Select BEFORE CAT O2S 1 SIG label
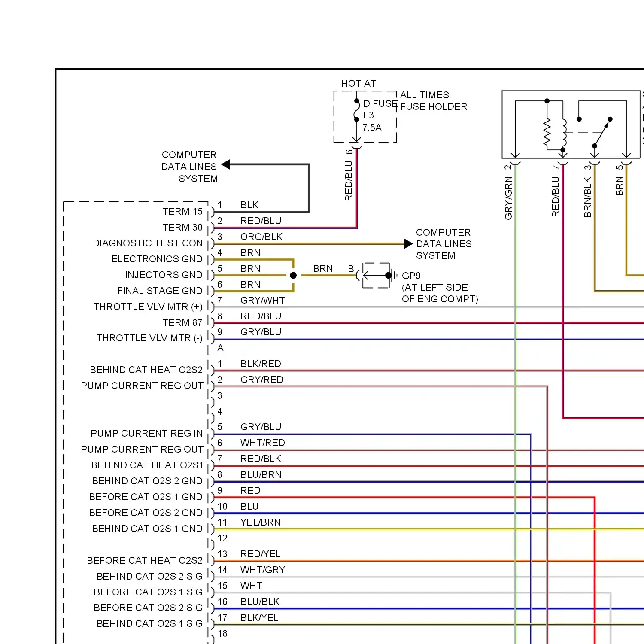 pyautogui.click(x=148, y=592)
